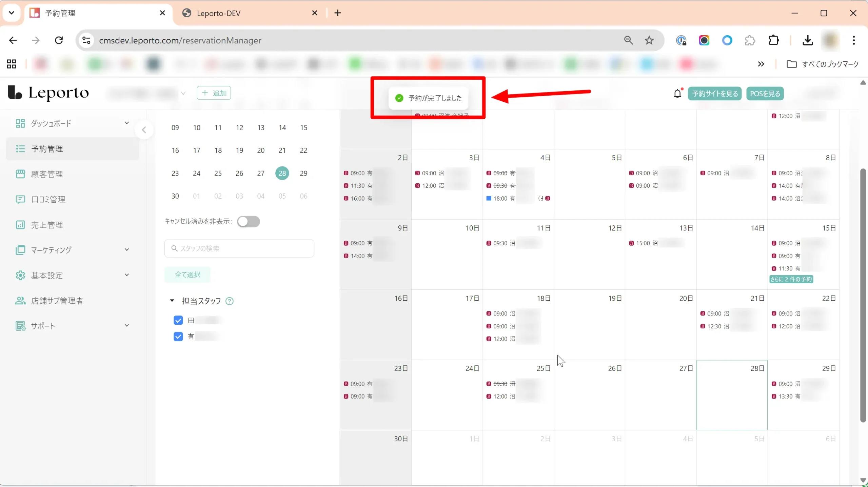Open 口コミ管理 review management icon

[x=20, y=199]
